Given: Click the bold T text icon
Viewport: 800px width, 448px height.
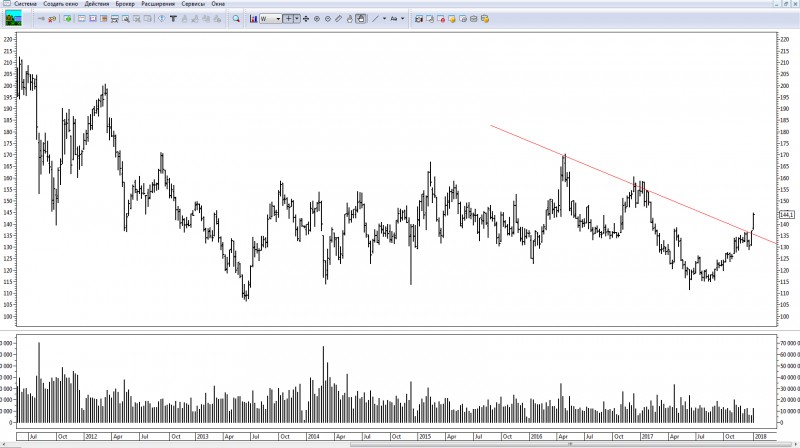Looking at the screenshot, I should 173,18.
